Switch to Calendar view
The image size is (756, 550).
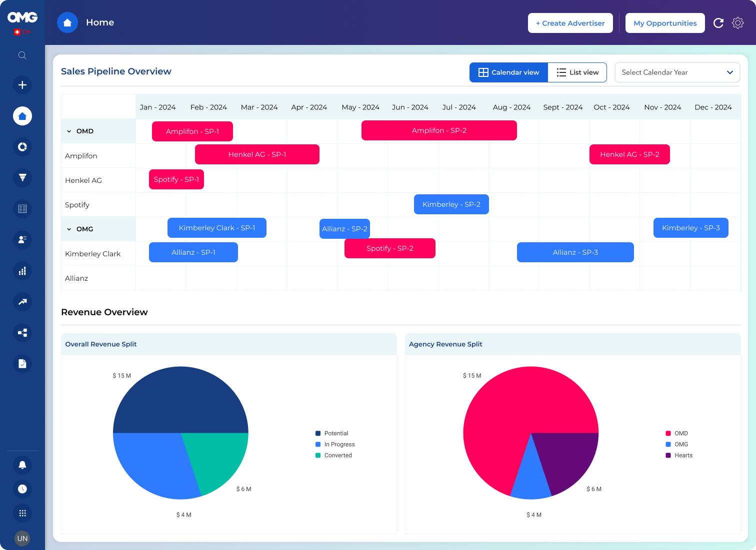coord(508,72)
